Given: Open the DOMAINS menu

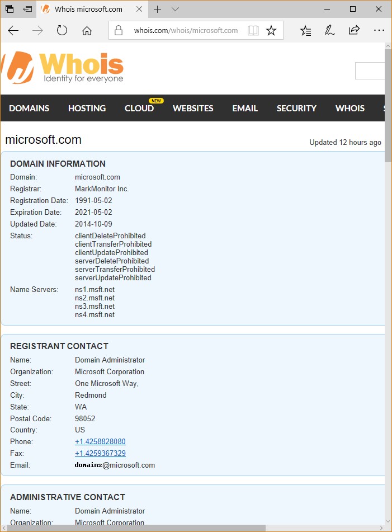Looking at the screenshot, I should (x=29, y=109).
